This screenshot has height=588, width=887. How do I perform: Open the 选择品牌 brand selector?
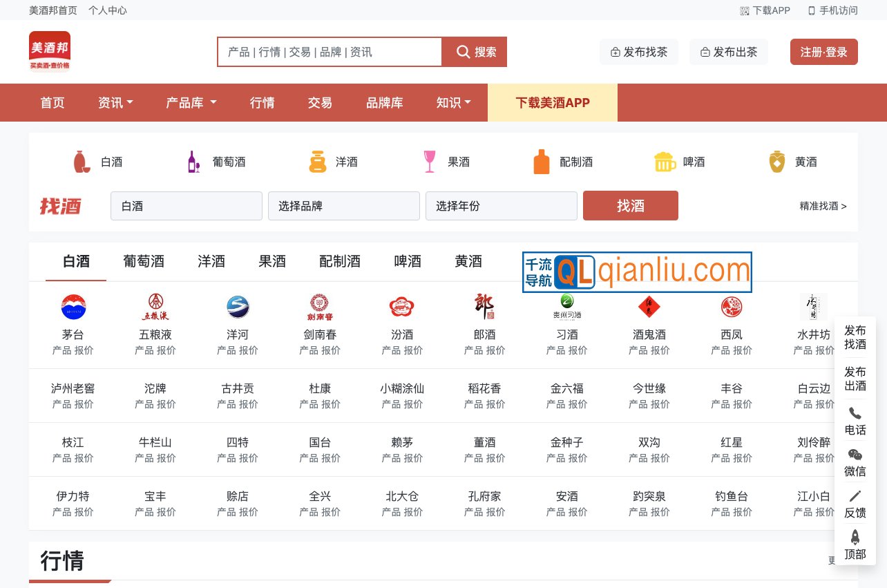(343, 206)
